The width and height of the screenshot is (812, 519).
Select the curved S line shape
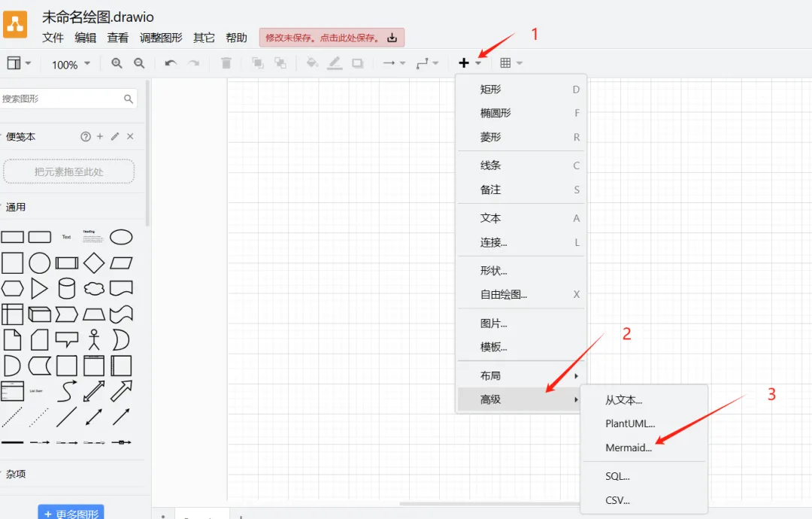point(67,391)
